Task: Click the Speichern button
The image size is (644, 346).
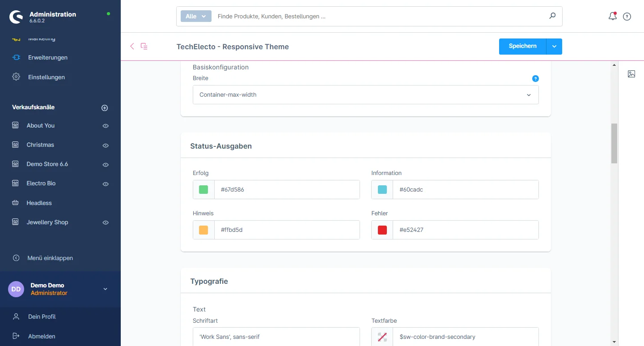Action: point(522,47)
